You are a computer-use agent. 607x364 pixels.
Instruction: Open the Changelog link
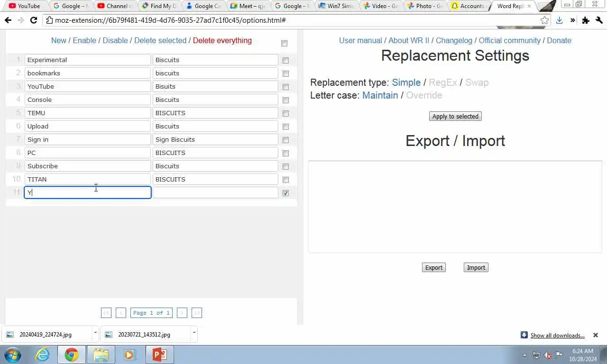tap(454, 40)
